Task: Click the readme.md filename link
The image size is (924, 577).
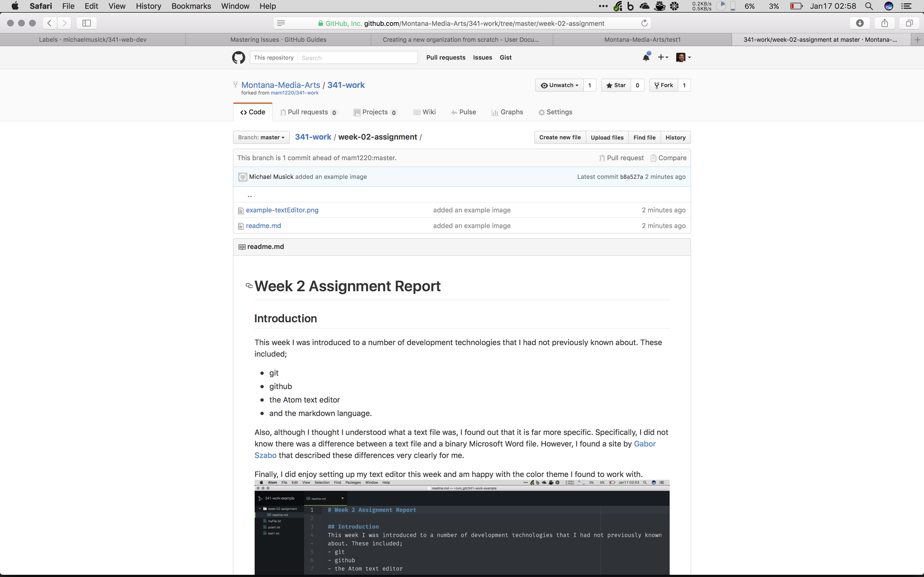Action: tap(264, 225)
